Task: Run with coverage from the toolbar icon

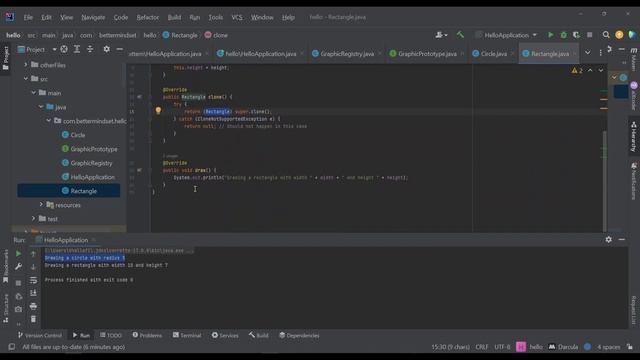Action: 576,35
